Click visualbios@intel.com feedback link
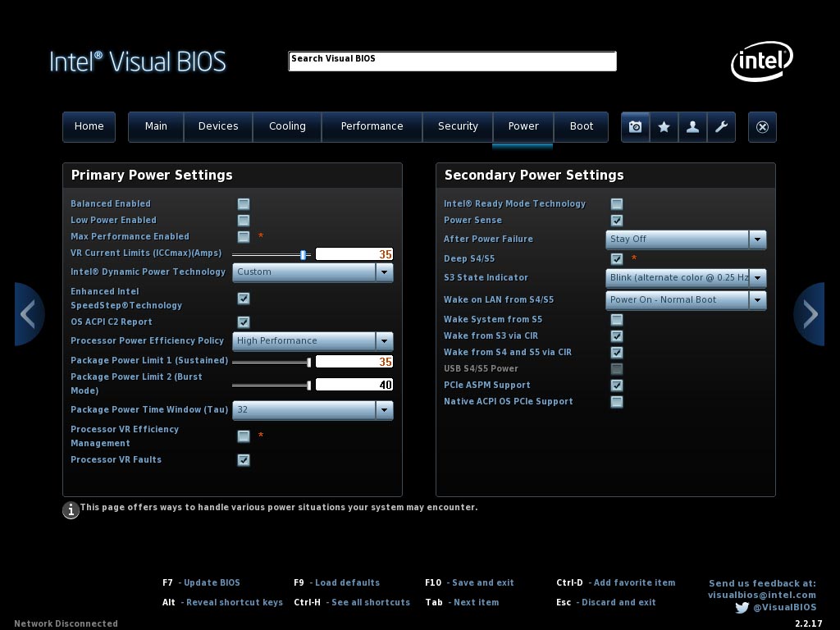The width and height of the screenshot is (840, 630). click(762, 596)
